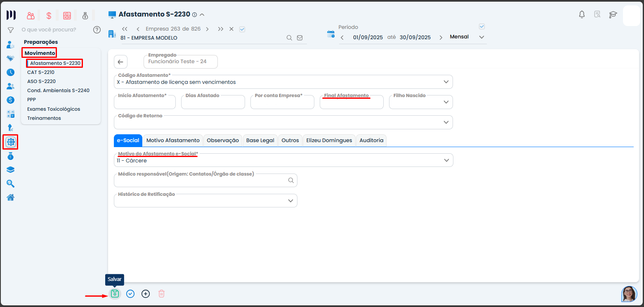
Task: Click the plus circle add icon
Action: click(146, 294)
